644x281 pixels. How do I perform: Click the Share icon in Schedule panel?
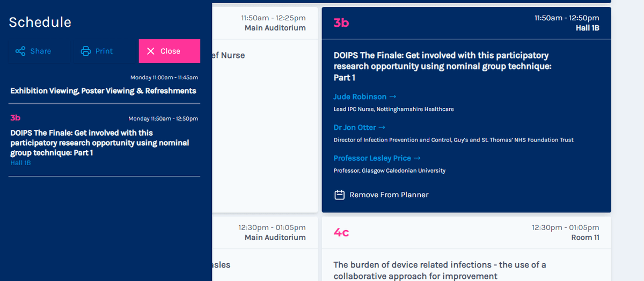20,51
